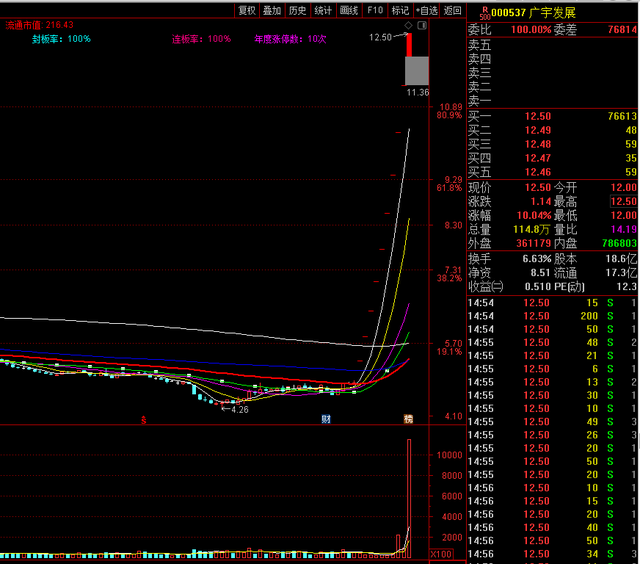The height and width of the screenshot is (564, 640).
Task: Click the 标记 mark button
Action: [x=400, y=11]
